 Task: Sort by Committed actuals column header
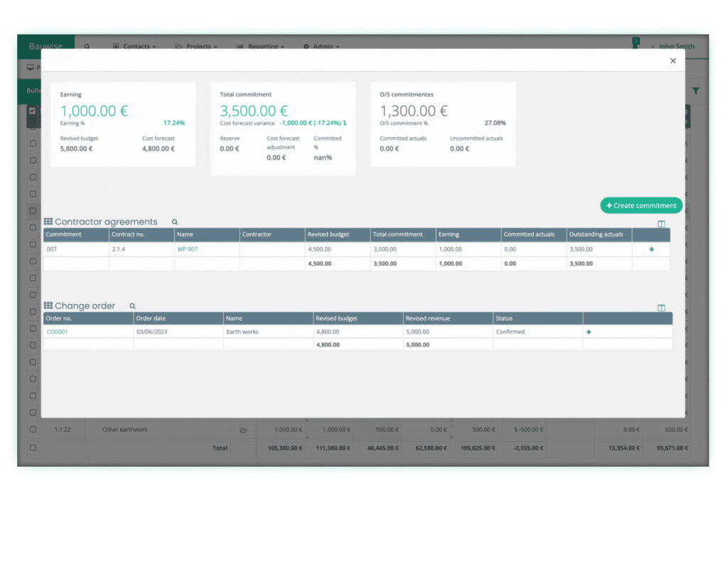click(533, 234)
